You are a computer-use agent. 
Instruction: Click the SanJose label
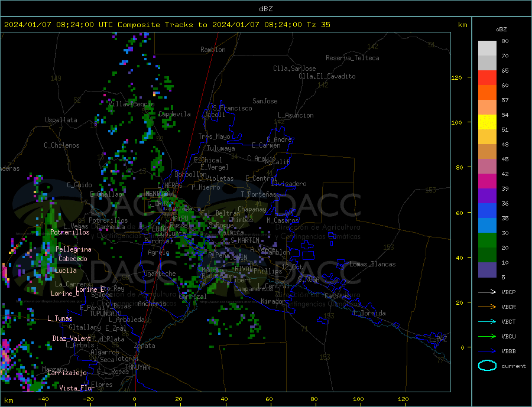[x=265, y=101]
